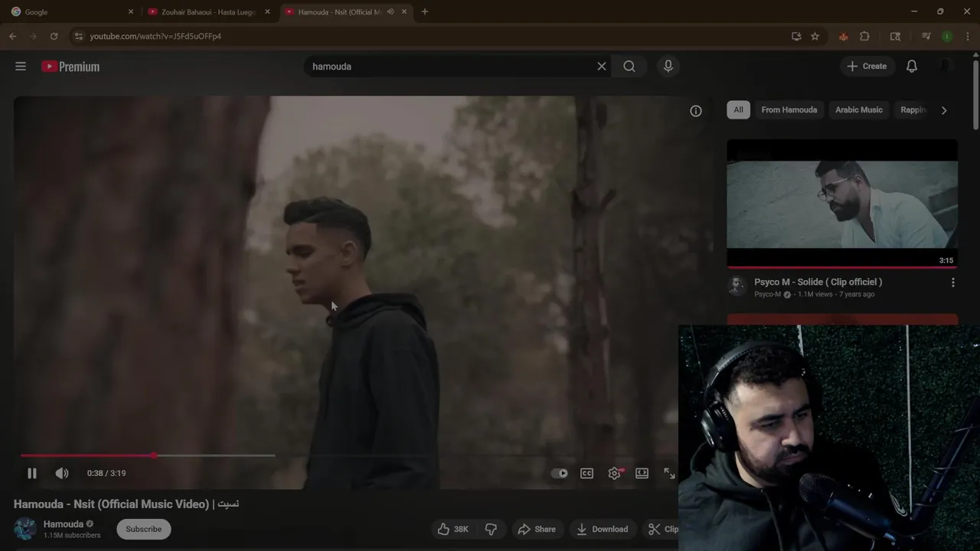Image resolution: width=980 pixels, height=551 pixels.
Task: Open the Create menu
Action: pyautogui.click(x=867, y=67)
